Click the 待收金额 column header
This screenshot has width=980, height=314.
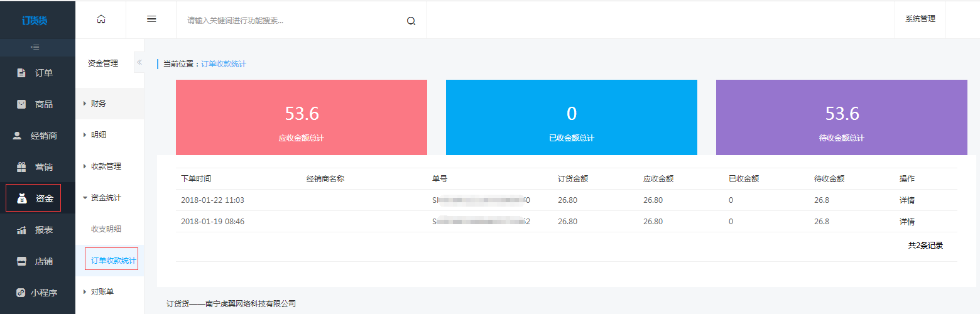[x=829, y=179]
